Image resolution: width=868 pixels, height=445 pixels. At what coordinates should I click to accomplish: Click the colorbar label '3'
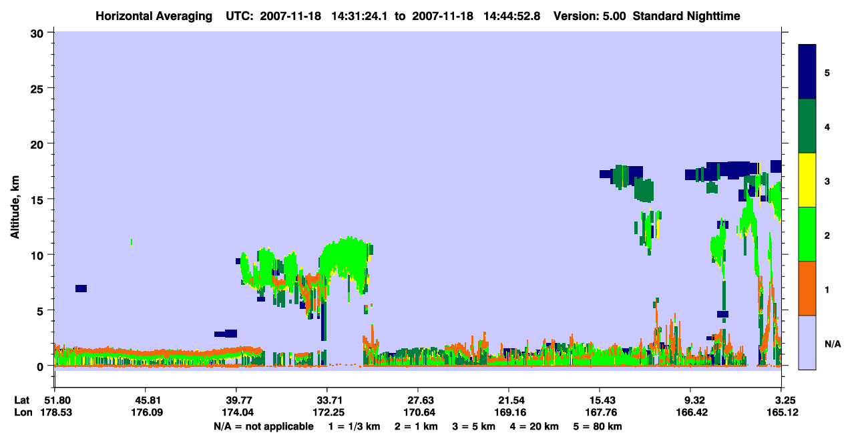[x=827, y=180]
